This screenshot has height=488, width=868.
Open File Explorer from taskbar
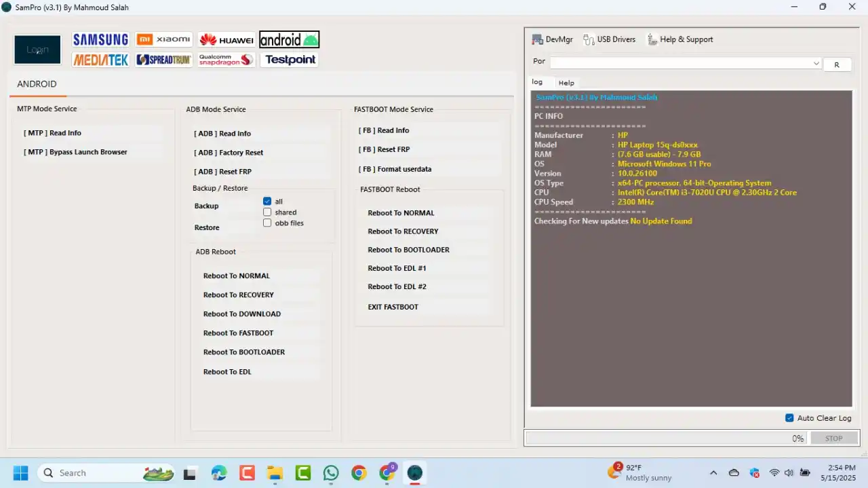point(275,472)
